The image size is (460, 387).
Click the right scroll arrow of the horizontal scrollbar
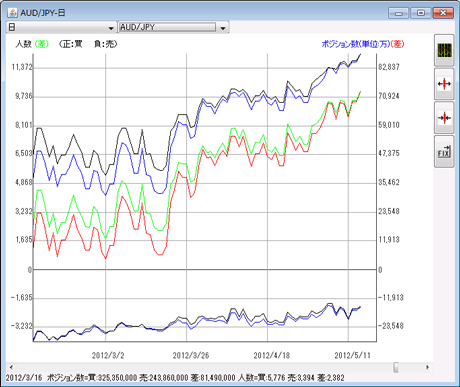pyautogui.click(x=428, y=367)
